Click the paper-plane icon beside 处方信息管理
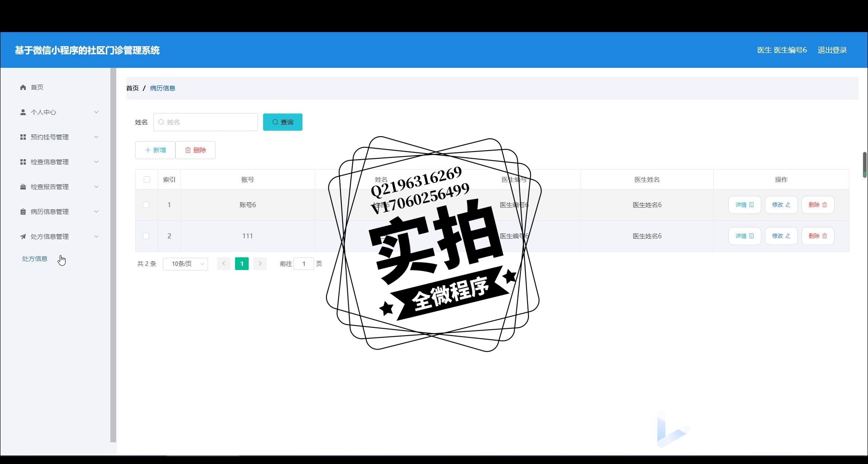The image size is (868, 464). point(23,237)
